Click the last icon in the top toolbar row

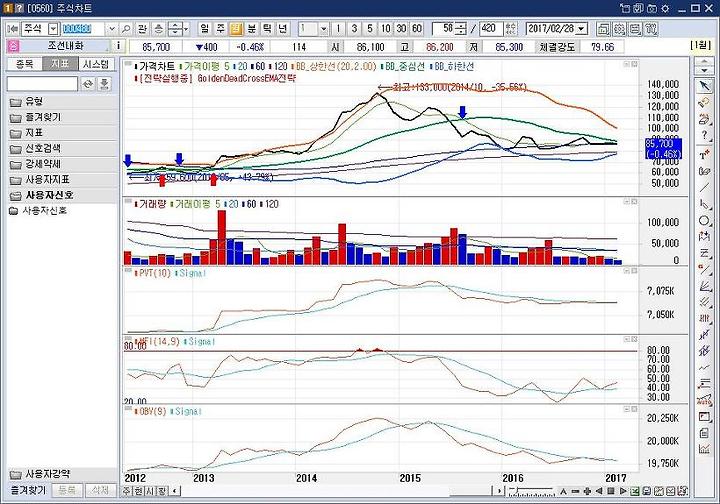651,29
